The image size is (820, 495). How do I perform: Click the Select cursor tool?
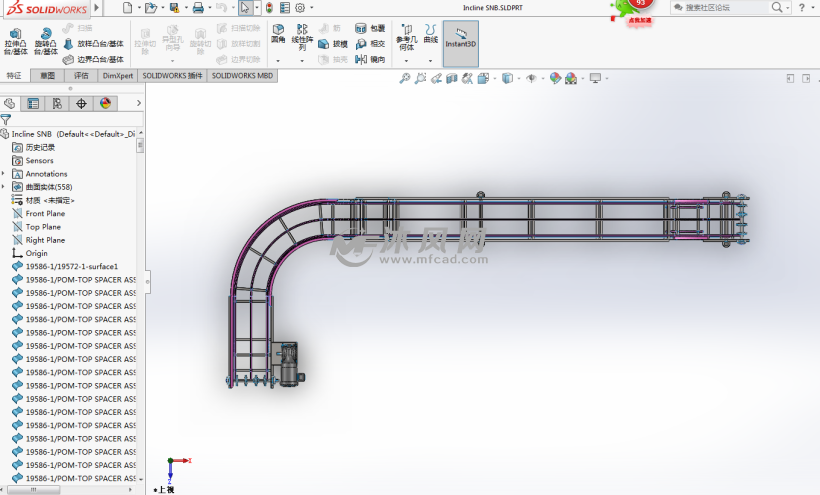(245, 7)
